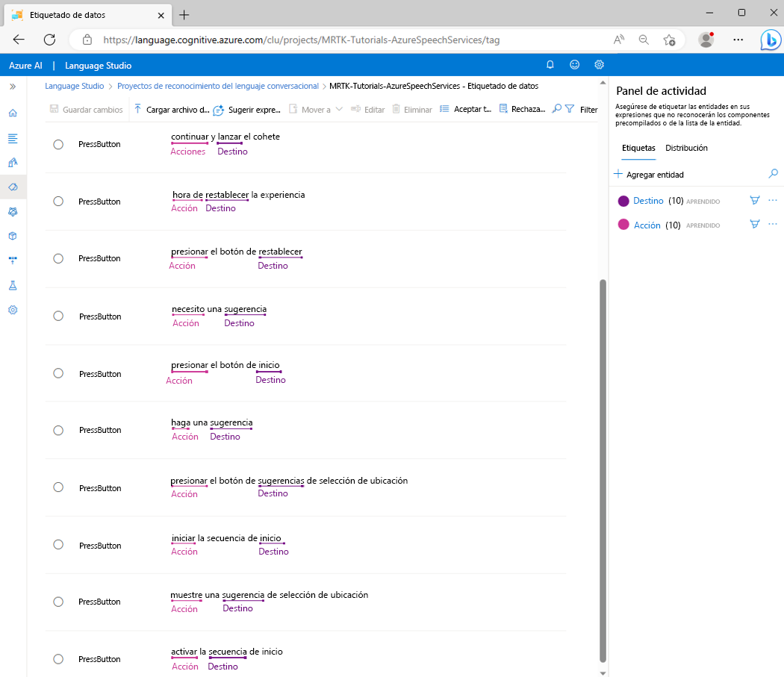This screenshot has height=677, width=784.
Task: Click search icon in activity panel
Action: pos(773,173)
